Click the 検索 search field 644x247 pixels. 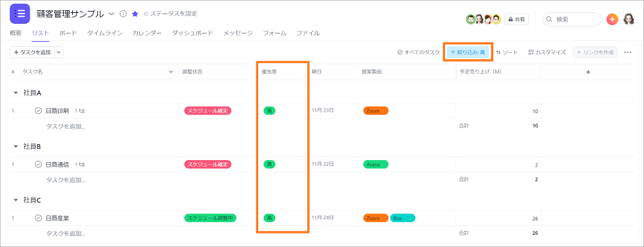point(572,19)
